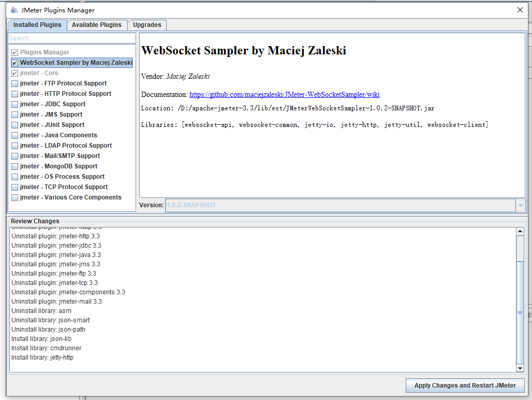The image size is (532, 400).
Task: Click the 'Install library: jetty-http' line
Action: tap(42, 358)
